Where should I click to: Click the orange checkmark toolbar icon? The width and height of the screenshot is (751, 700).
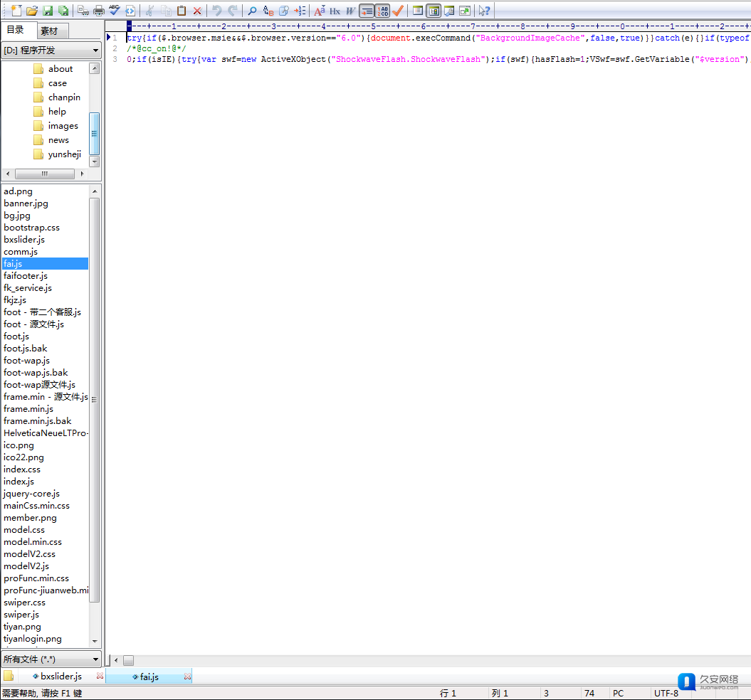pos(397,11)
